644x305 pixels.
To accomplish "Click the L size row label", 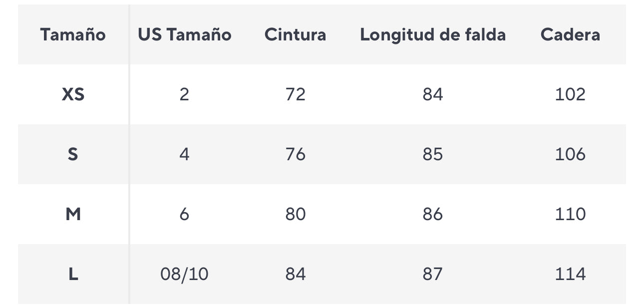I will [73, 274].
